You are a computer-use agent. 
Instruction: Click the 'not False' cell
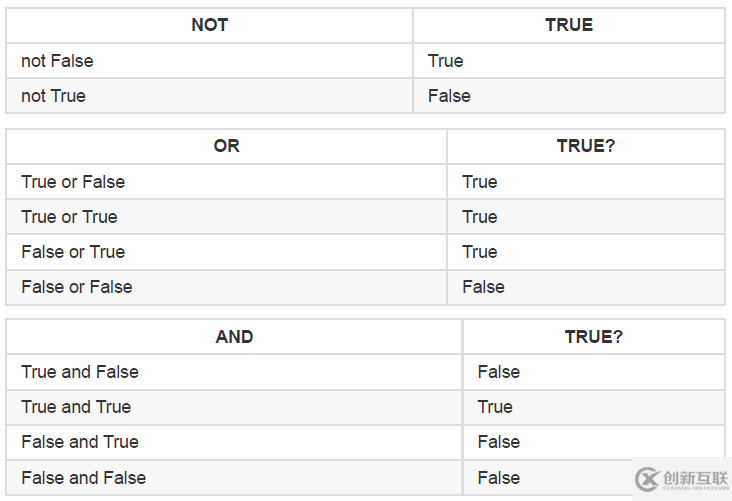click(x=210, y=61)
